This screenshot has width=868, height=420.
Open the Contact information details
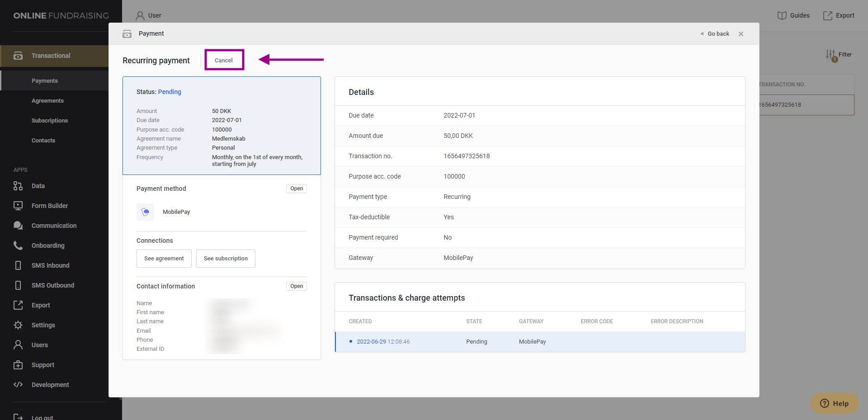point(297,286)
